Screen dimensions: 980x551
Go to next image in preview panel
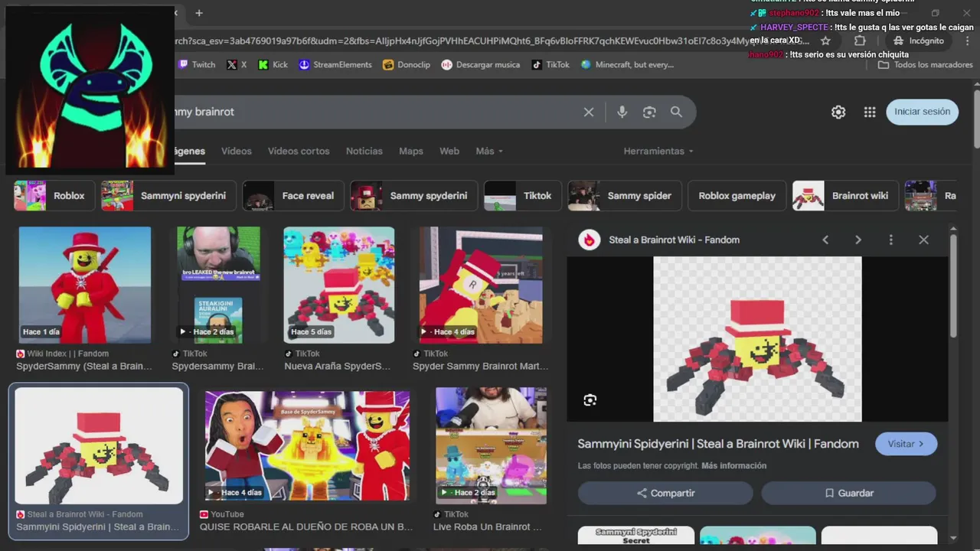coord(858,240)
